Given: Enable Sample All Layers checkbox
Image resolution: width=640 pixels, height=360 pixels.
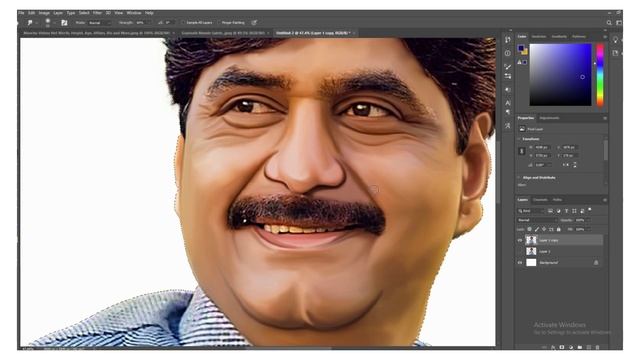Looking at the screenshot, I should coord(183,23).
